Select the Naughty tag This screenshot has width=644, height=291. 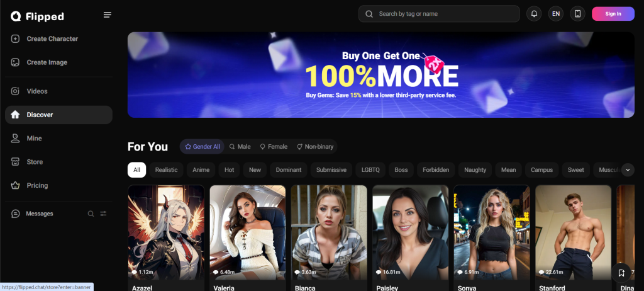(475, 170)
